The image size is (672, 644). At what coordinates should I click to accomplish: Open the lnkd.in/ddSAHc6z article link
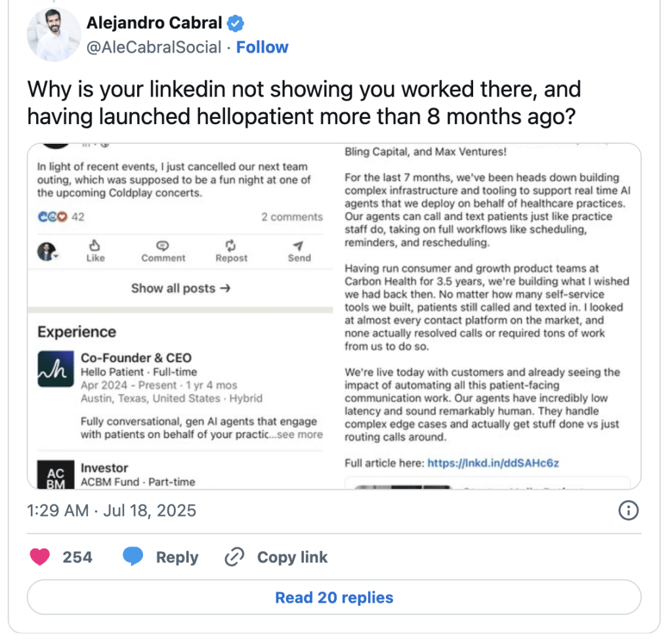(493, 463)
